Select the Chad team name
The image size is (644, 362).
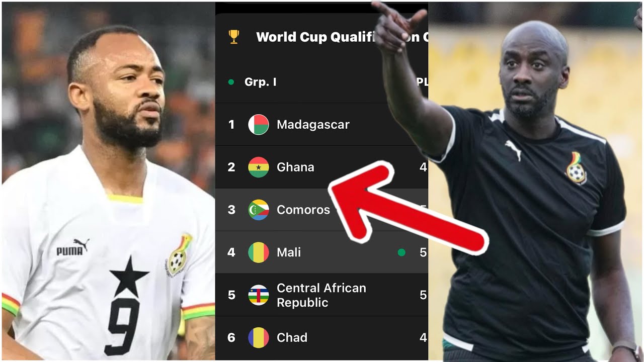pyautogui.click(x=292, y=337)
